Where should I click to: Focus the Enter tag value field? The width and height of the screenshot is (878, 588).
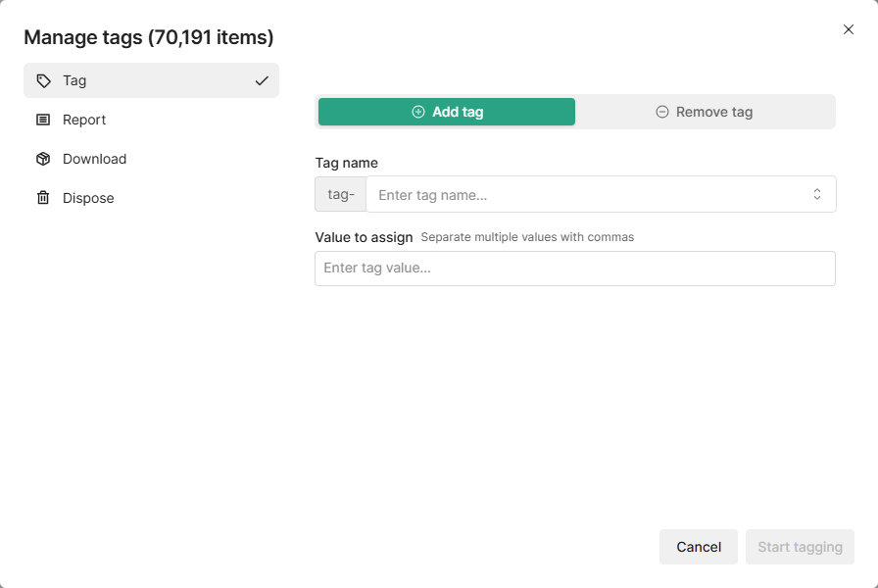tap(575, 269)
